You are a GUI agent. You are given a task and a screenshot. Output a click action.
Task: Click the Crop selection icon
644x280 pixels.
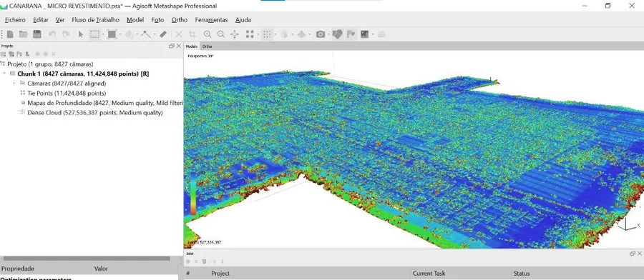[192, 34]
